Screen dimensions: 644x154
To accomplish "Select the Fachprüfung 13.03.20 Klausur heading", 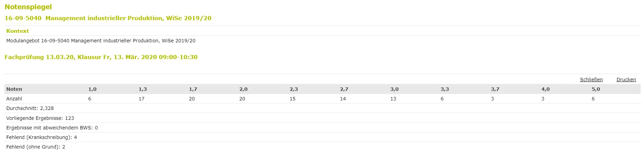I will (101, 57).
